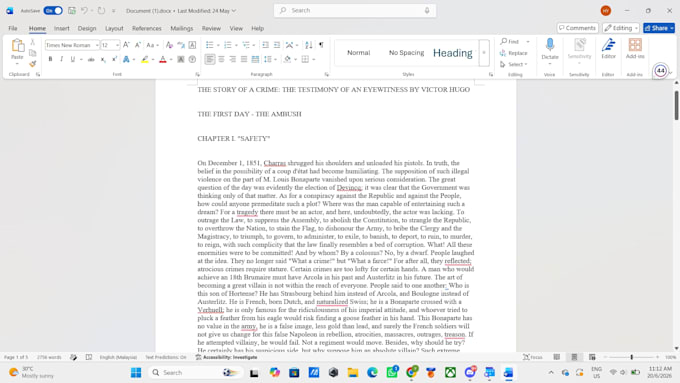The width and height of the screenshot is (680, 383).
Task: Toggle Italic formatting
Action: 61,59
